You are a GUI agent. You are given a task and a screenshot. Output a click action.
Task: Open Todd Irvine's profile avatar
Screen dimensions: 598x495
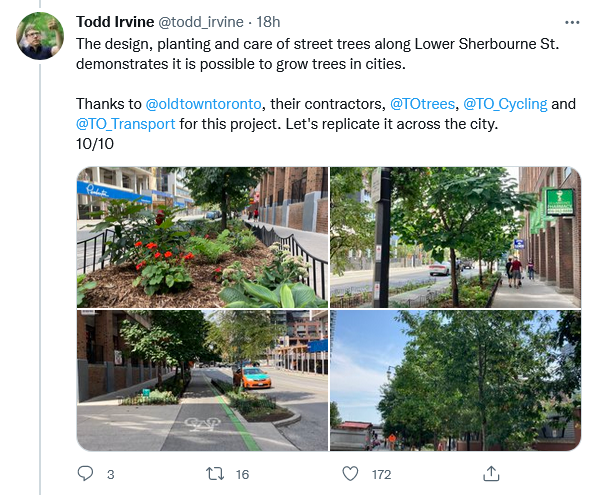pos(40,36)
